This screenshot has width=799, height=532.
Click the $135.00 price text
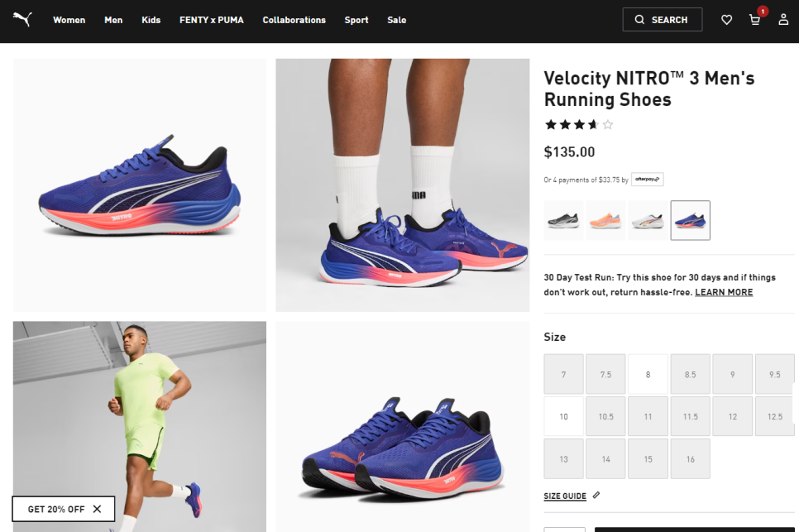point(569,152)
